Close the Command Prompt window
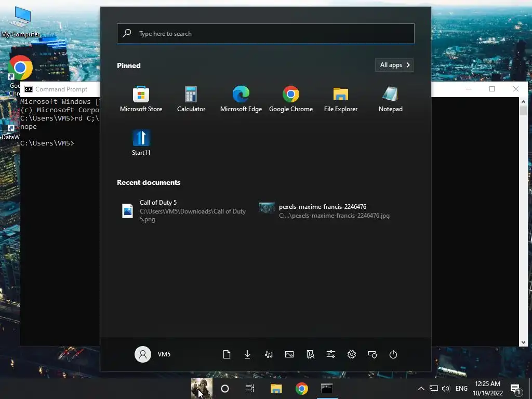The image size is (532, 399). pyautogui.click(x=516, y=89)
